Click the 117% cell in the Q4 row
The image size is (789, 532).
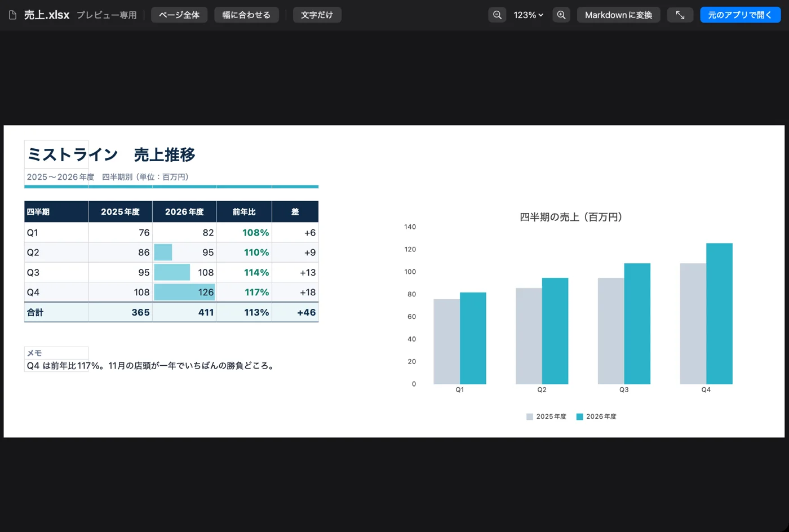(x=245, y=292)
